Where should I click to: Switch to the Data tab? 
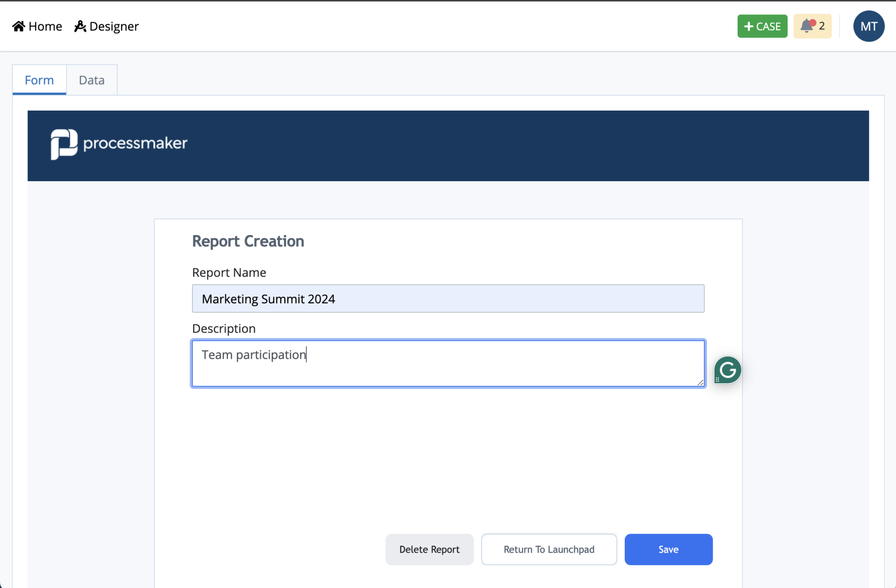(91, 80)
